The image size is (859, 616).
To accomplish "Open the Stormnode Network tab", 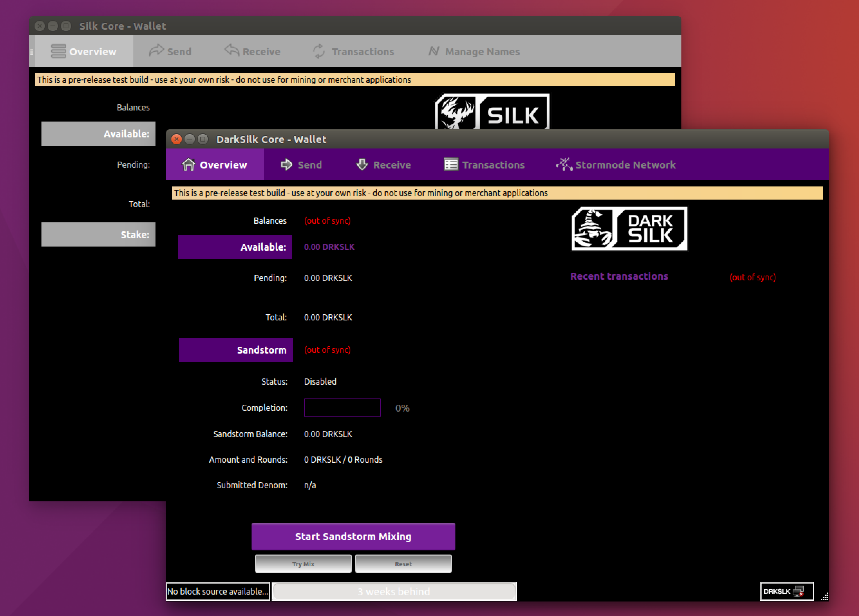I will 616,165.
